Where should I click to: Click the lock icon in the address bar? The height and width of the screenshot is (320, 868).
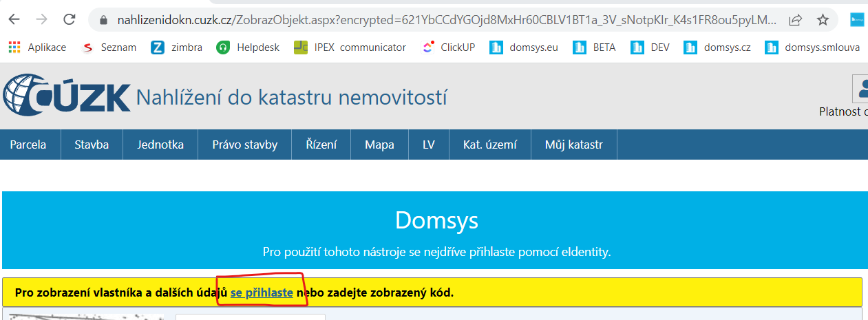105,20
